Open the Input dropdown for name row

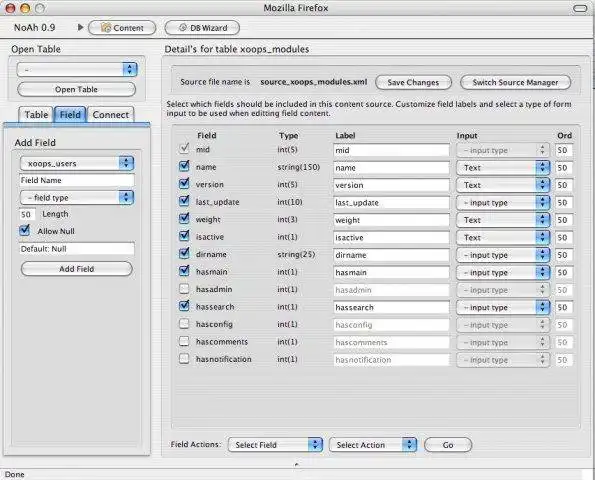click(502, 168)
